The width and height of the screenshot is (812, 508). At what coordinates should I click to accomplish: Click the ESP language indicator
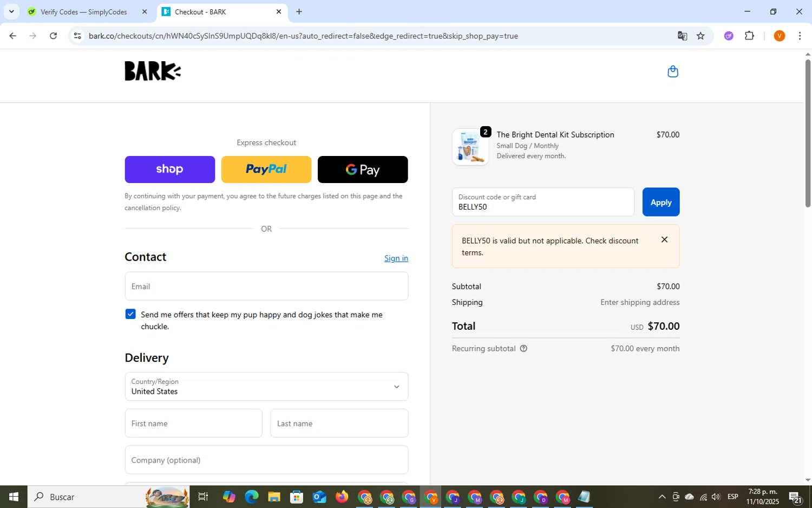tap(733, 497)
